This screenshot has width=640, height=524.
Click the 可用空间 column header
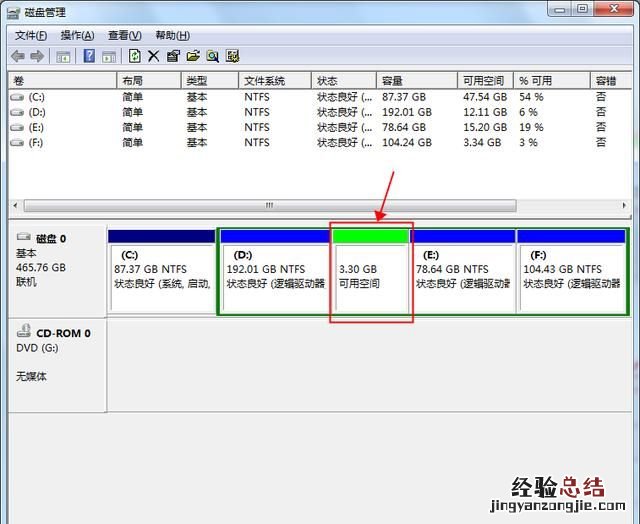coord(485,80)
